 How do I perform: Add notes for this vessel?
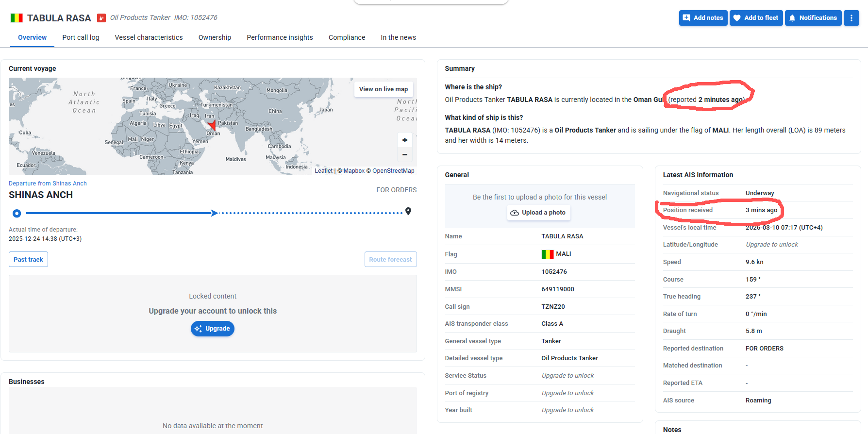(703, 18)
